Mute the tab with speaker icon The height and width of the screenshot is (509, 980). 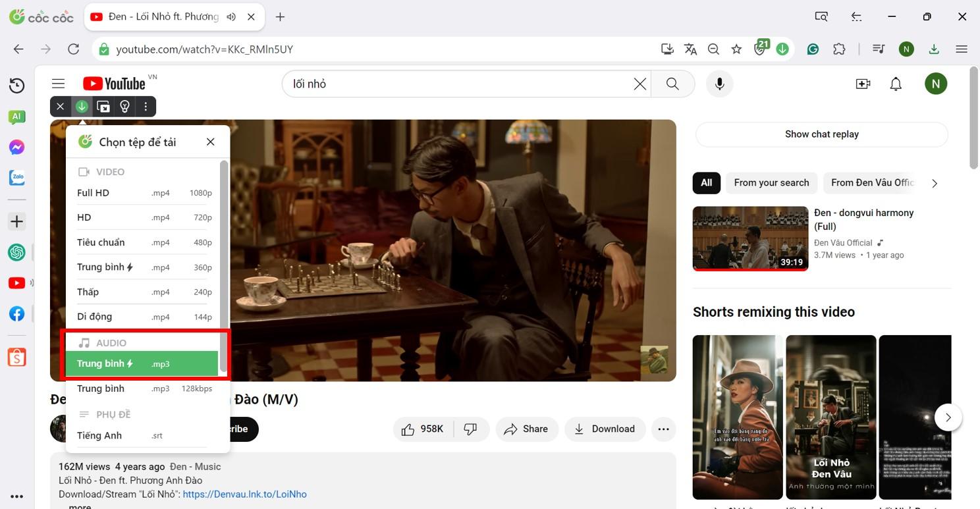coord(231,17)
